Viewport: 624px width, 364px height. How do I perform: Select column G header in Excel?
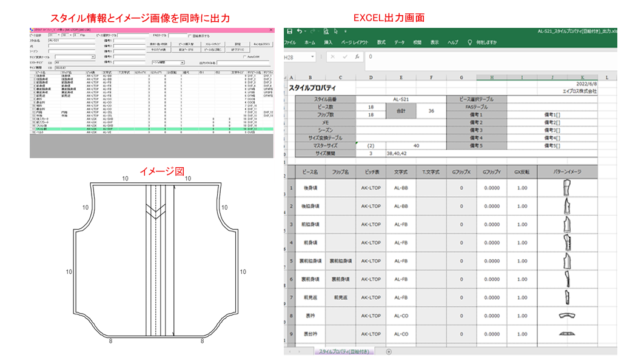coord(461,78)
